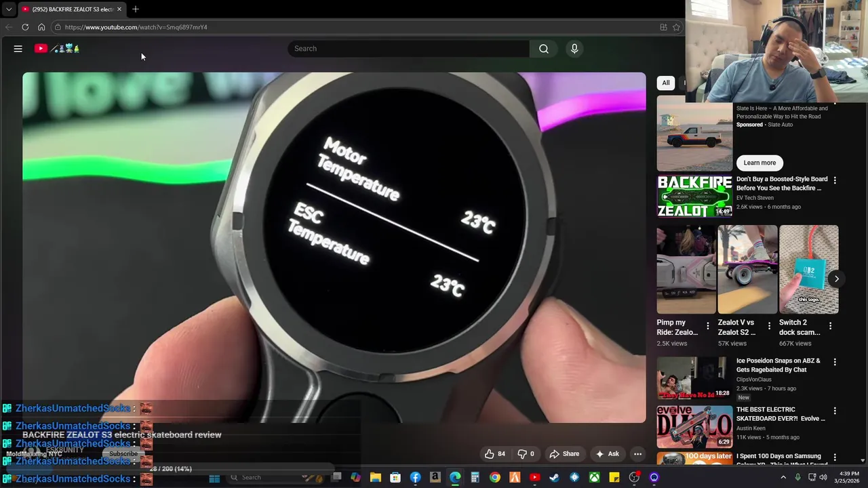Screen dimensions: 868x488
Task: Click Learn more on Slate ad
Action: [x=759, y=163]
